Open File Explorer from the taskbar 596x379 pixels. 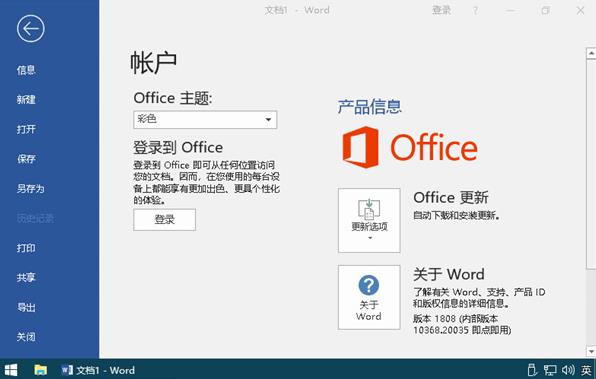(x=40, y=370)
